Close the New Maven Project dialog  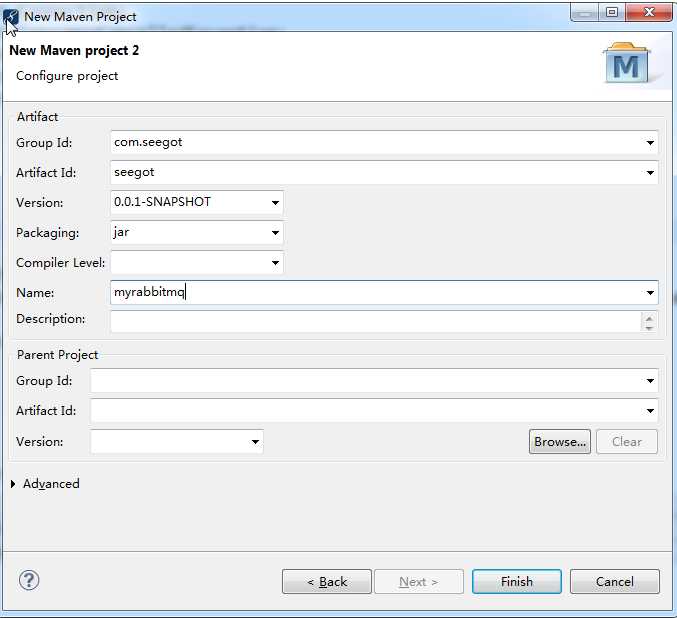click(x=649, y=12)
